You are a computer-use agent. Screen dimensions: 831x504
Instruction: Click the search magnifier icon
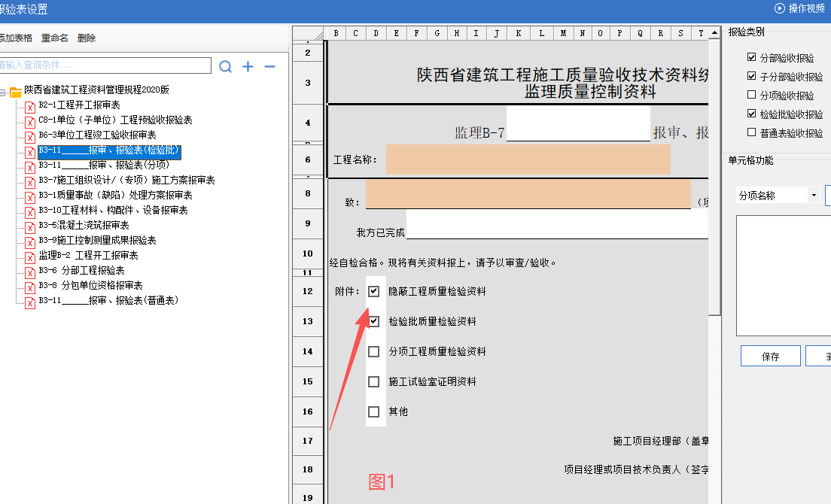(225, 67)
